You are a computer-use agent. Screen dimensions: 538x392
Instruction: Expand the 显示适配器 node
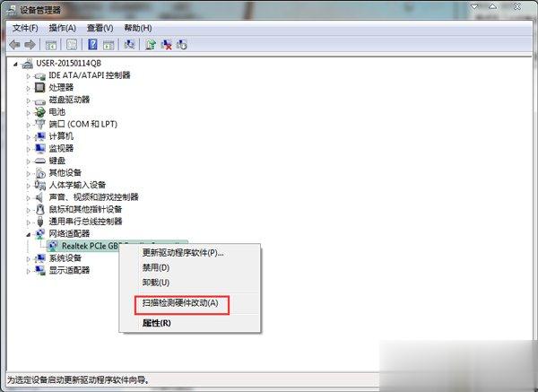point(29,271)
